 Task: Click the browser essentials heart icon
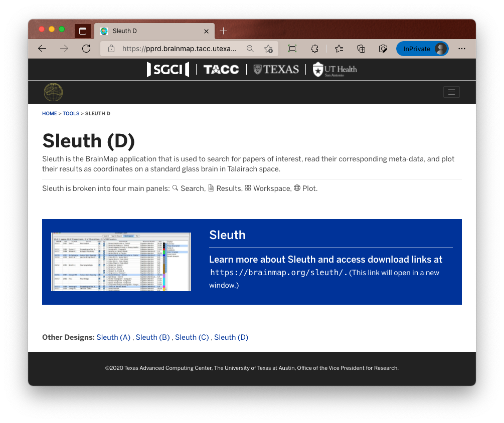[383, 49]
